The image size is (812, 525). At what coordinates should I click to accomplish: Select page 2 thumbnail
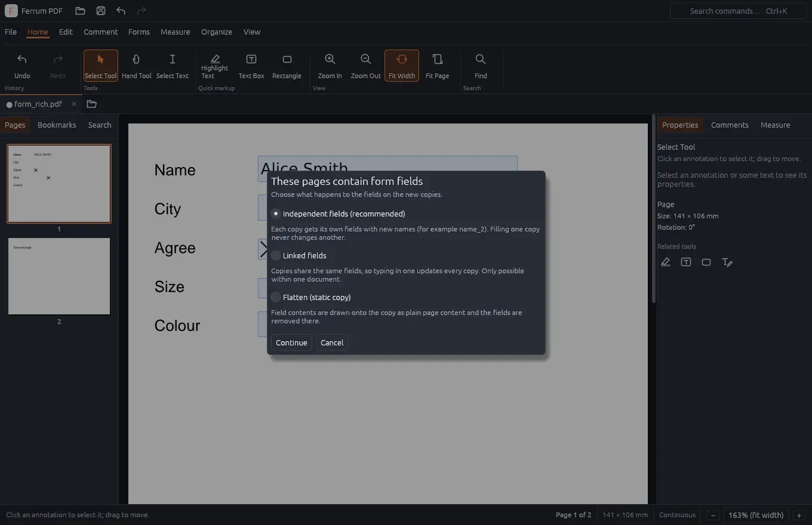tap(59, 276)
